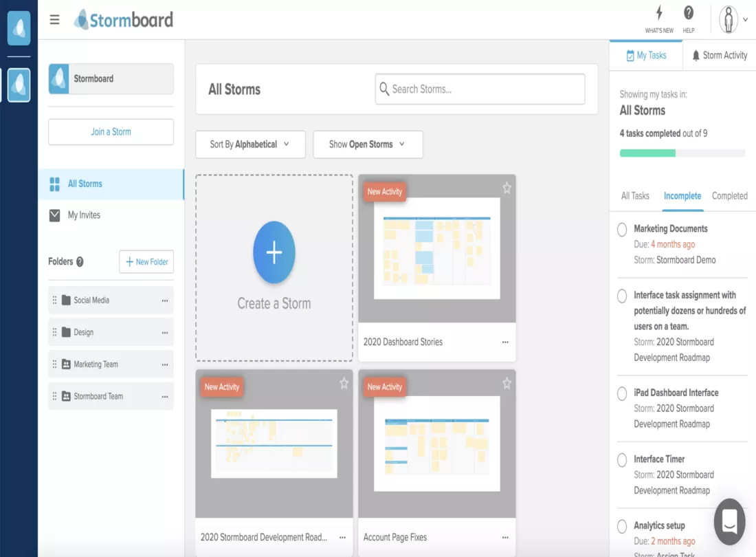Expand the Sort By Alphabetical dropdown
This screenshot has width=756, height=557.
250,144
